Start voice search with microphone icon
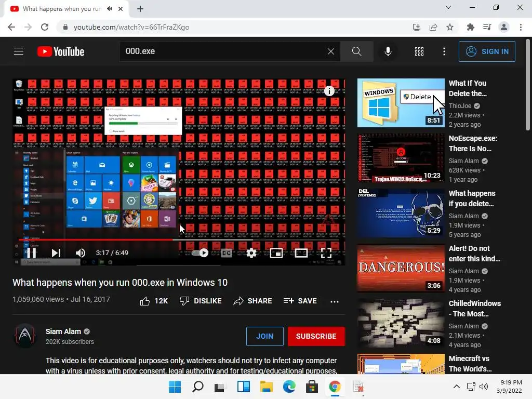This screenshot has width=532, height=399. point(388,51)
